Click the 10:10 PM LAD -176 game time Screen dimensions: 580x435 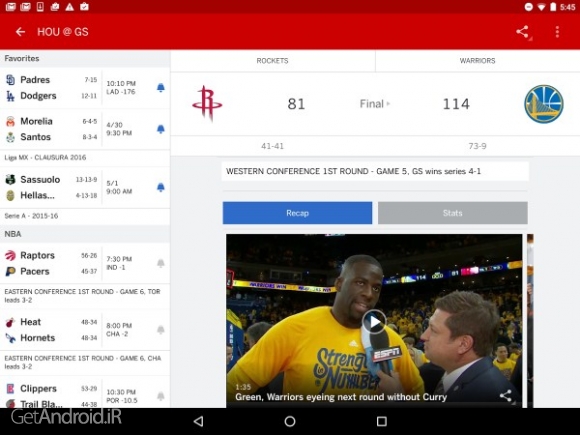pos(121,88)
